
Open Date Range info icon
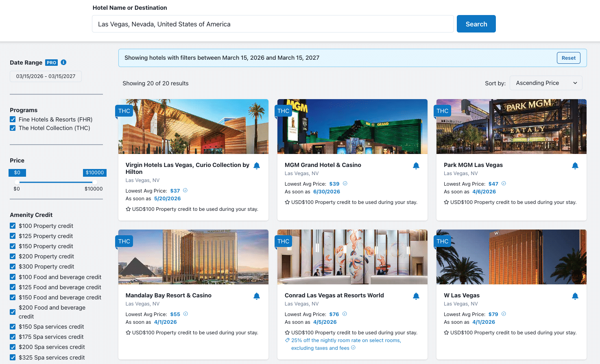pos(63,62)
